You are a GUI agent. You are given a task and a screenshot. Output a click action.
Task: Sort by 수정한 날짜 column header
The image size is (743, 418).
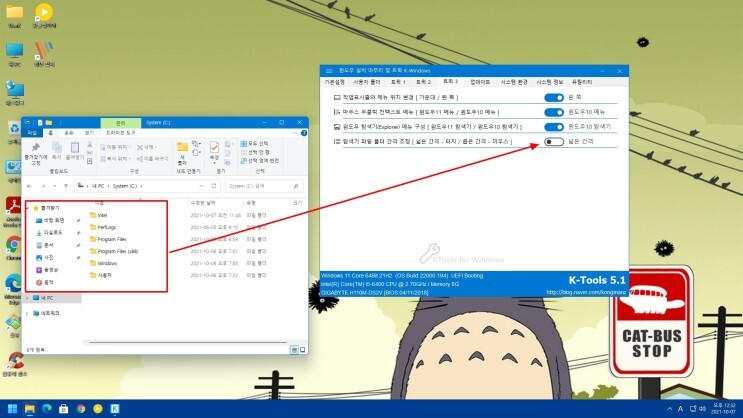tap(203, 203)
